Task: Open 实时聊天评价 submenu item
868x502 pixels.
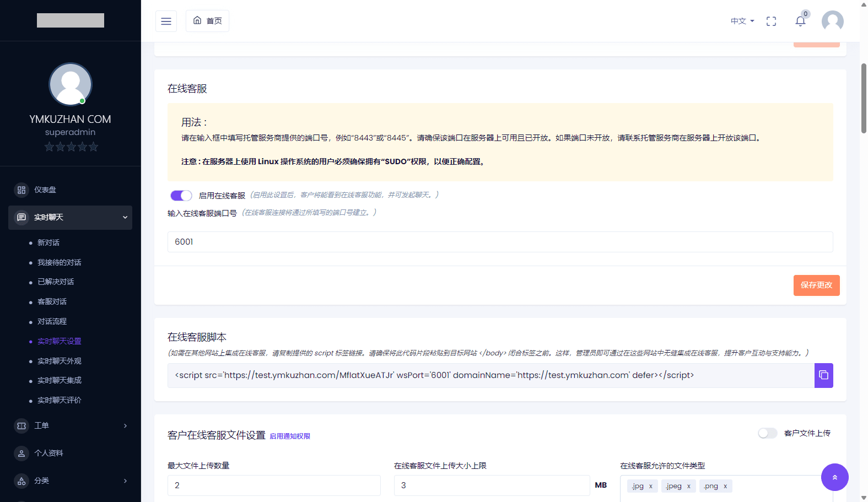Action: coord(60,400)
